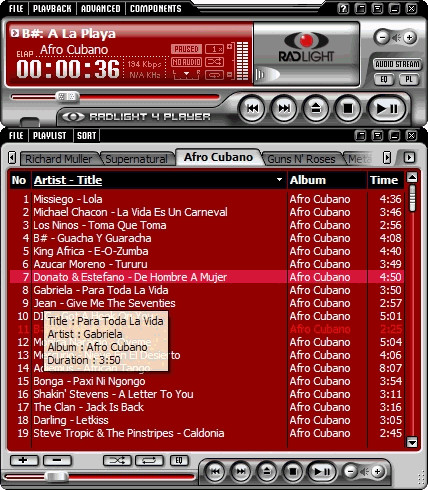Viewport: 428px width, 490px height.
Task: Toggle the PAUSED status indicator
Action: [x=186, y=49]
